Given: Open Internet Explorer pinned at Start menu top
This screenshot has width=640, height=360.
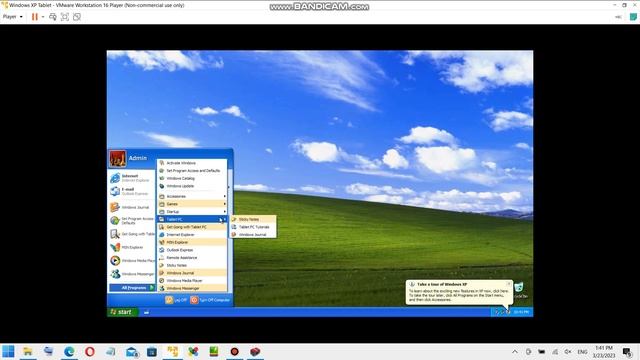Looking at the screenshot, I should click(131, 178).
